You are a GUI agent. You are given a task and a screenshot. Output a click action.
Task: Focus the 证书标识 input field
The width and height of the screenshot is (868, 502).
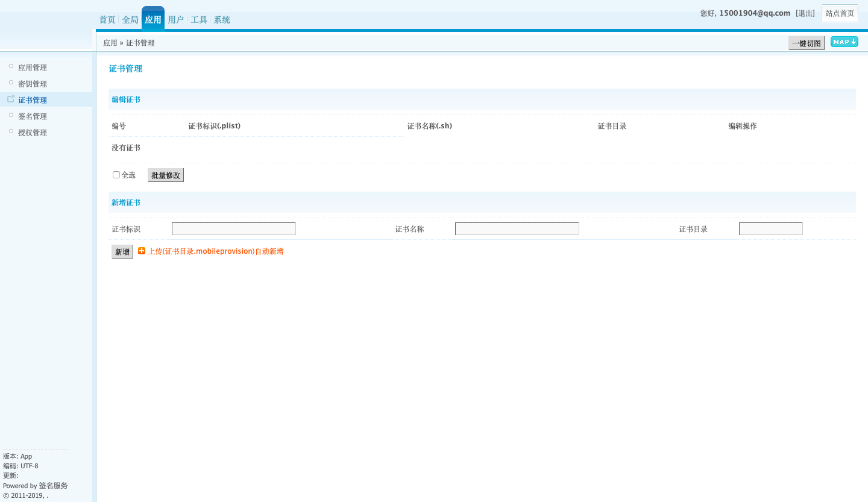pyautogui.click(x=234, y=229)
